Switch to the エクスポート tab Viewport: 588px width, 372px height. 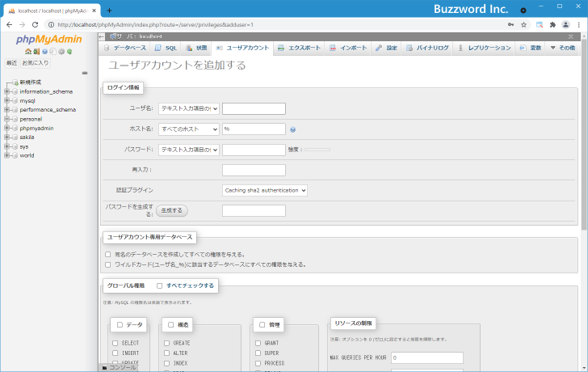299,48
